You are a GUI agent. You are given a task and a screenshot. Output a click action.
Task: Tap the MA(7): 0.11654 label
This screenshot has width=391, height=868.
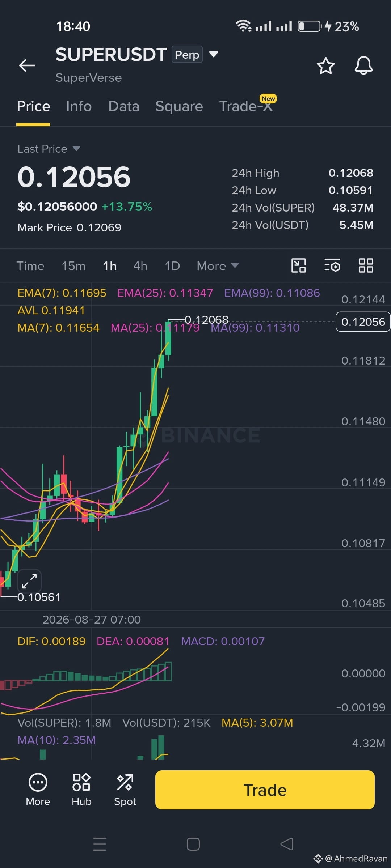coord(58,328)
